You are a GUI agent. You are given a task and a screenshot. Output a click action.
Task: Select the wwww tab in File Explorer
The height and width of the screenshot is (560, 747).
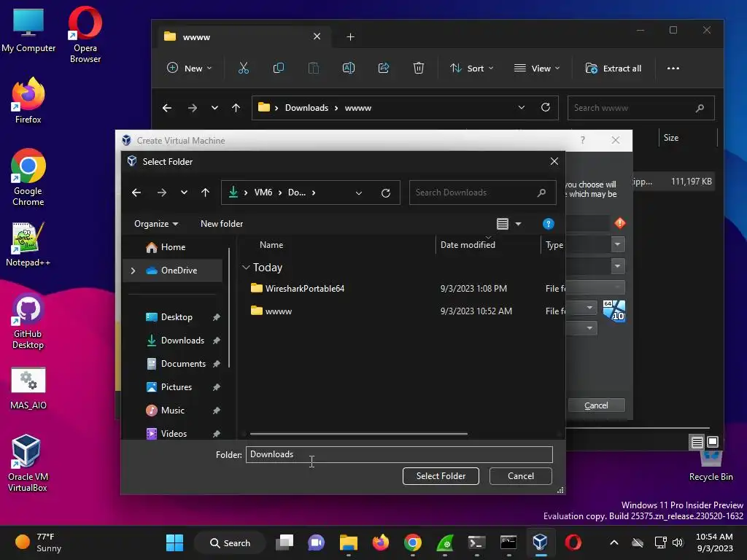(243, 36)
